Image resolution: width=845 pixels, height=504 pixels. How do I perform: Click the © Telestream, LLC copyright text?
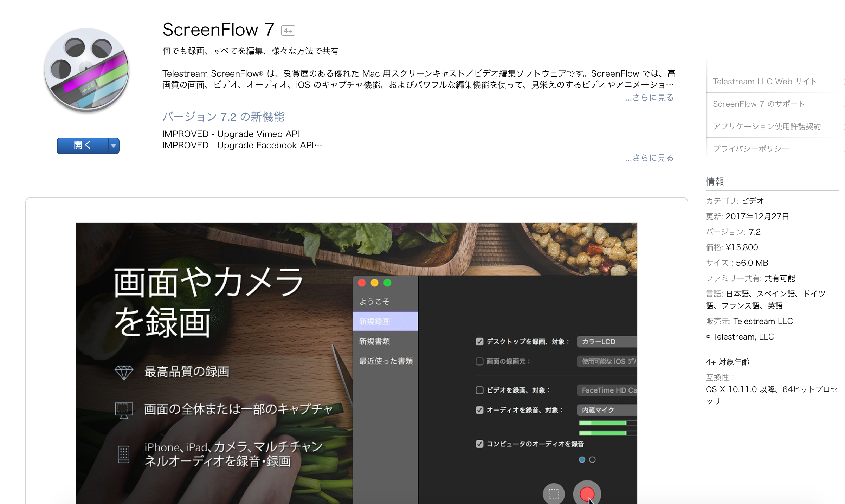pyautogui.click(x=740, y=337)
